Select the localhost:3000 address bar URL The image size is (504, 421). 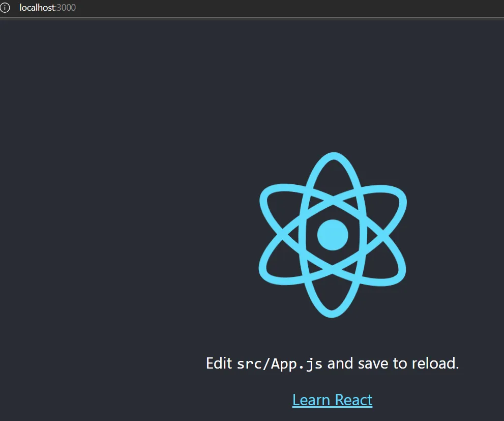point(48,8)
